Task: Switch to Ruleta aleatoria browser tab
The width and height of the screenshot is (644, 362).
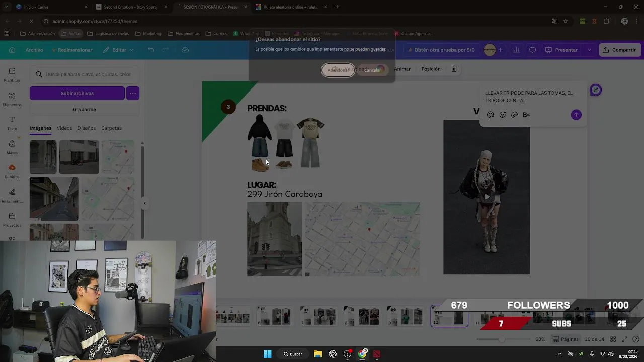Action: pyautogui.click(x=291, y=7)
